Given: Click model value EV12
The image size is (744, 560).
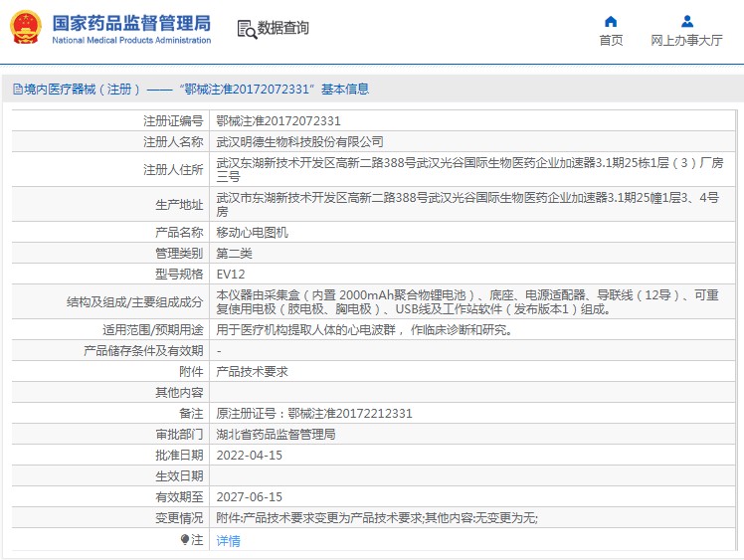Looking at the screenshot, I should point(231,275).
